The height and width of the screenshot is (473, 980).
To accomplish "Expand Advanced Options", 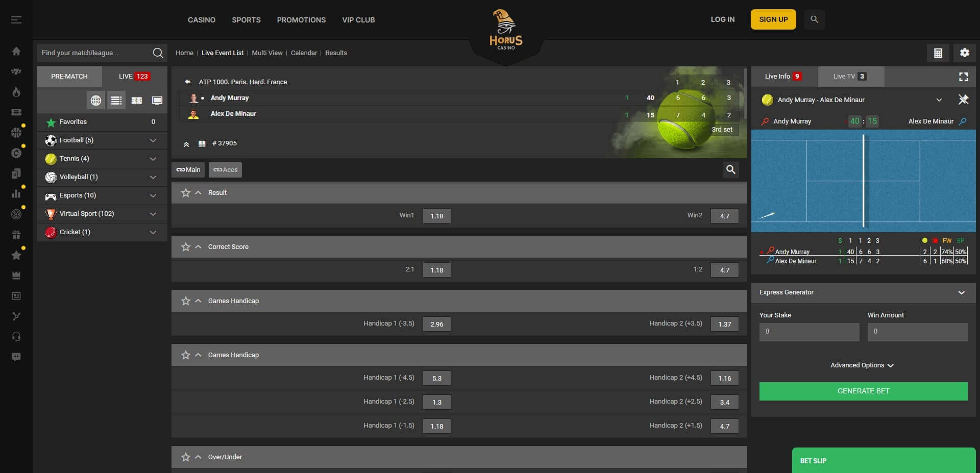I will (862, 365).
